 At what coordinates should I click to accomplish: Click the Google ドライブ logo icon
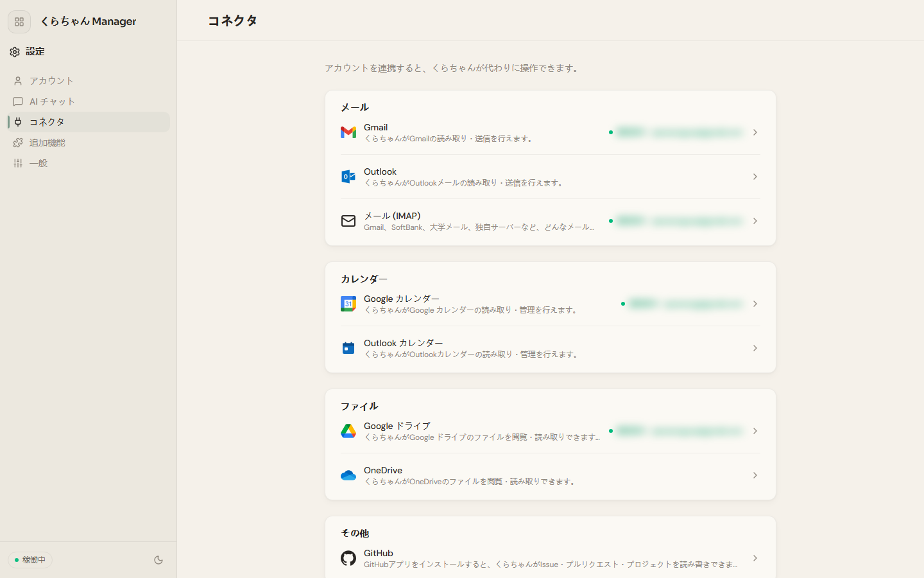[x=348, y=431]
